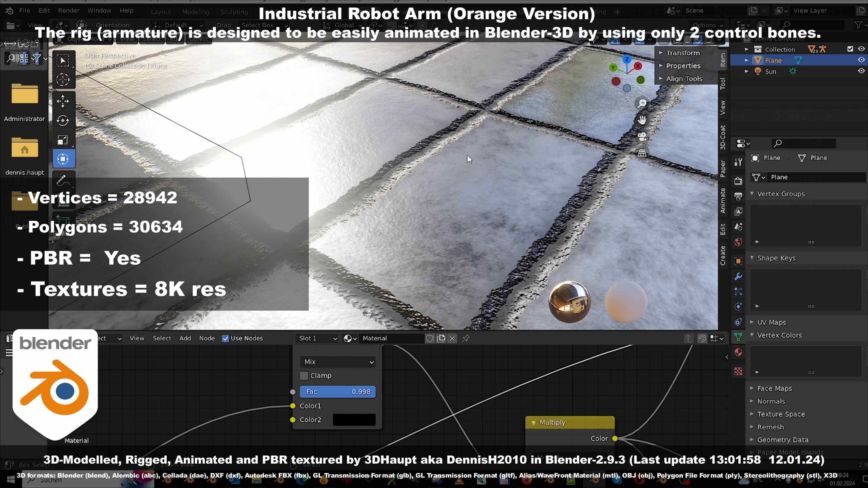
Task: Open the Texture properties checker tab
Action: pos(738,371)
